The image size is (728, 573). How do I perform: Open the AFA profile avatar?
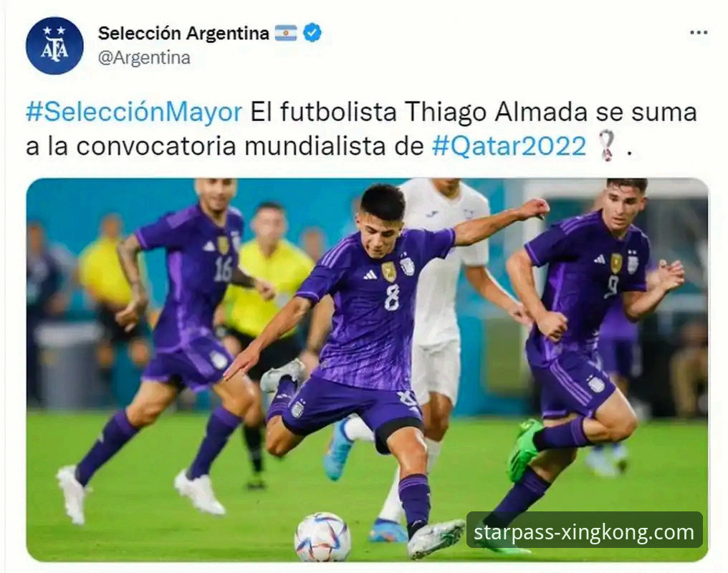click(x=54, y=45)
